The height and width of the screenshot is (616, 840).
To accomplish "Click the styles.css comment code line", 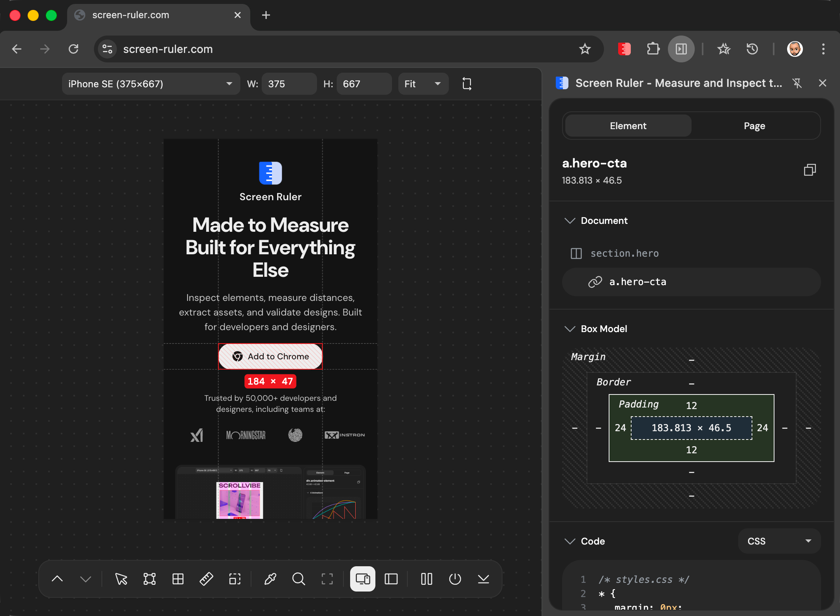I will (644, 580).
